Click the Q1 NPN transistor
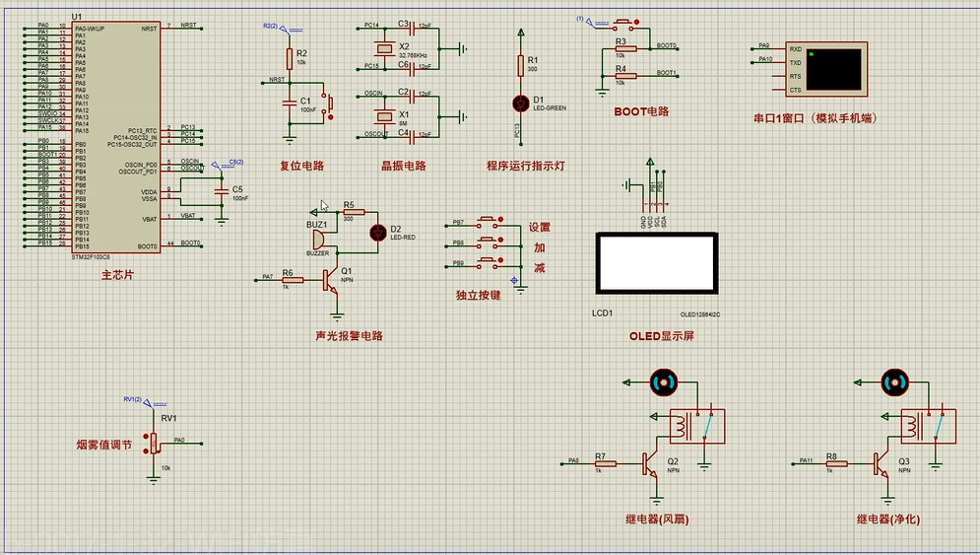Viewport: 980px width, 555px height. tap(331, 281)
